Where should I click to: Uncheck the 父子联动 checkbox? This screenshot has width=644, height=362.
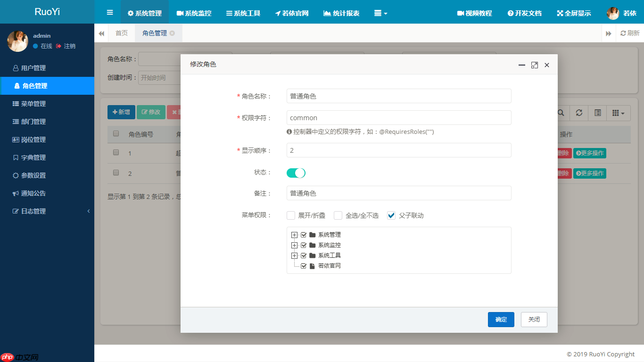[391, 215]
